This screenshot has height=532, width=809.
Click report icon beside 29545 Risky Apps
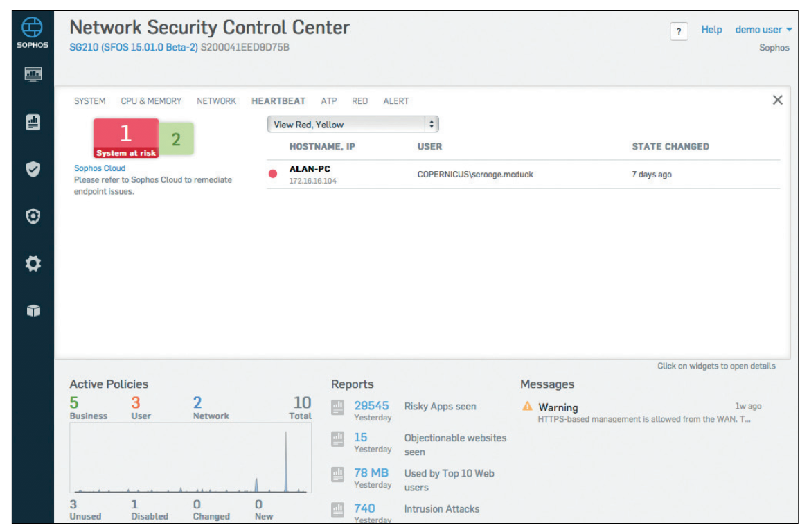click(x=337, y=407)
